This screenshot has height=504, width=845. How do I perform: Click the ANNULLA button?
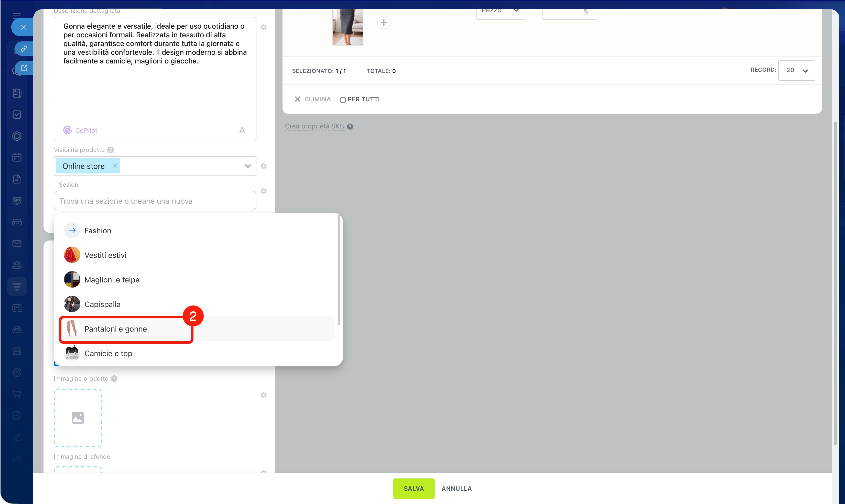pos(456,488)
